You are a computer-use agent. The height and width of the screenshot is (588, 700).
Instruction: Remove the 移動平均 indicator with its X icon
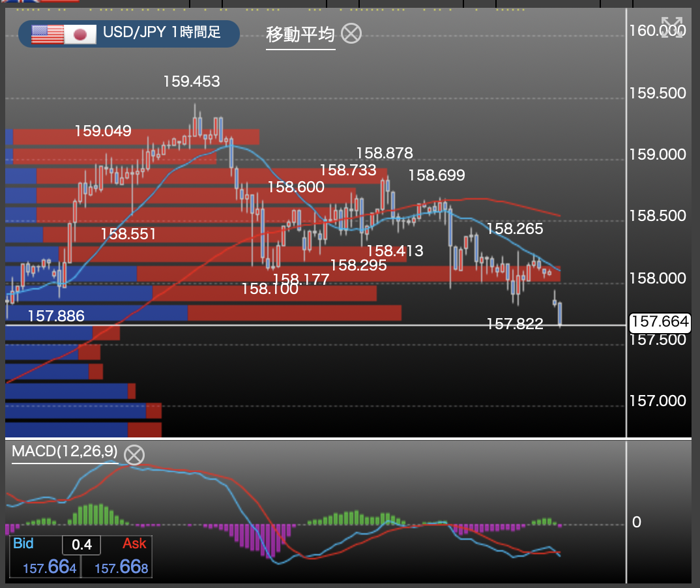click(351, 33)
